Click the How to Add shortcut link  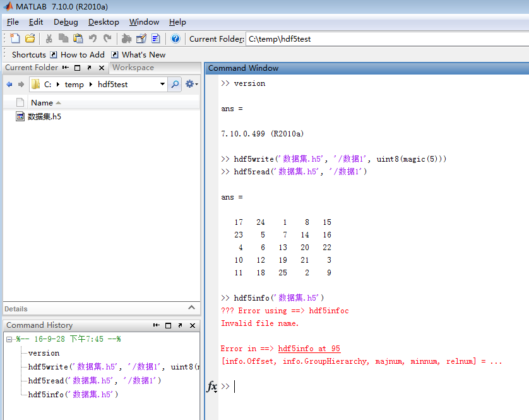pyautogui.click(x=82, y=54)
